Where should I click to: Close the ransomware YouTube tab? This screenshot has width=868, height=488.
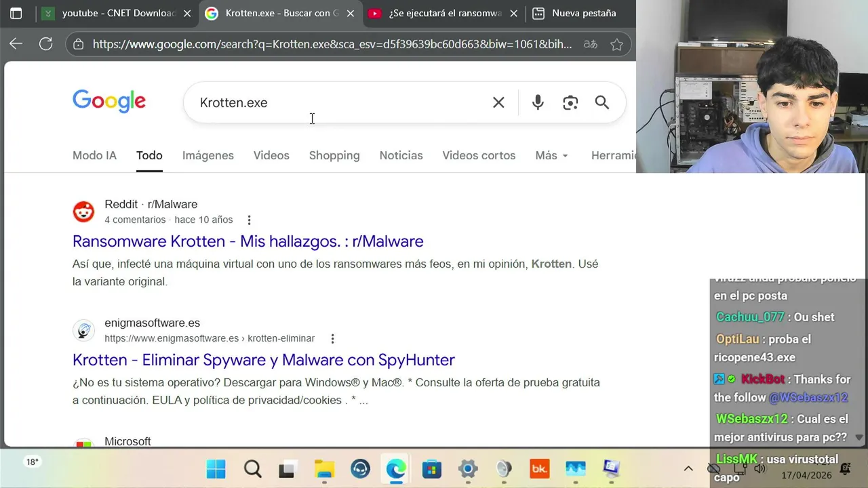click(x=513, y=14)
